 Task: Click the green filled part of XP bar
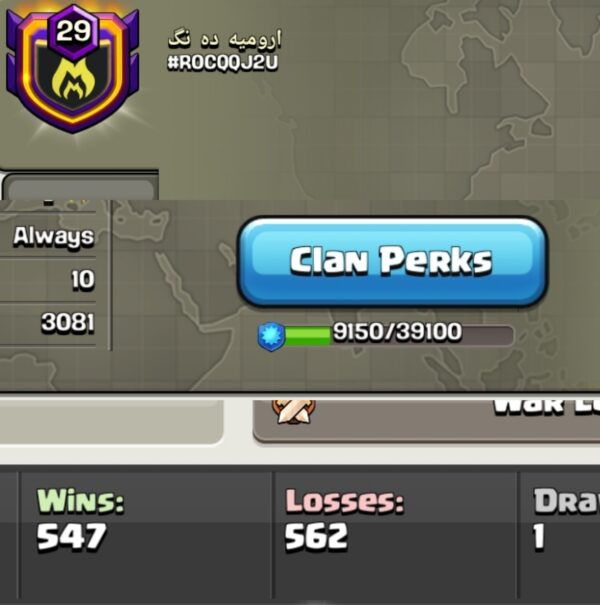coord(307,336)
